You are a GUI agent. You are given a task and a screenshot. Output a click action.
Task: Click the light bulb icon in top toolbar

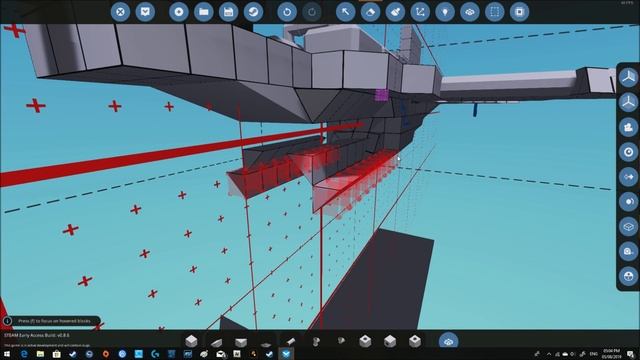[x=445, y=12]
